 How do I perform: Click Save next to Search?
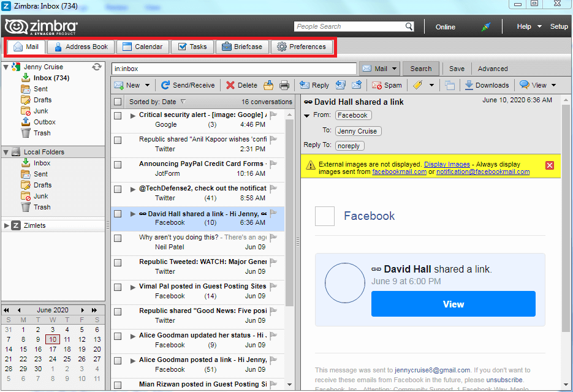pos(457,69)
